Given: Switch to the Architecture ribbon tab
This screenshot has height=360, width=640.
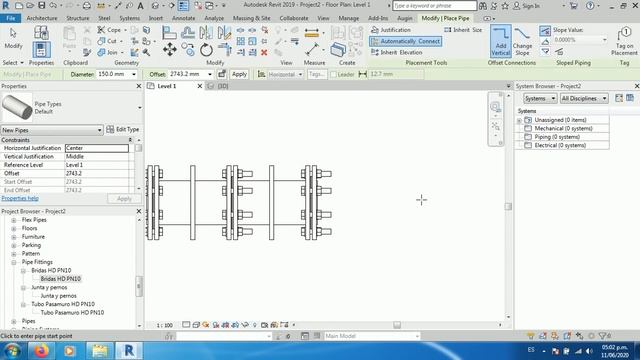Looking at the screenshot, I should (42, 18).
